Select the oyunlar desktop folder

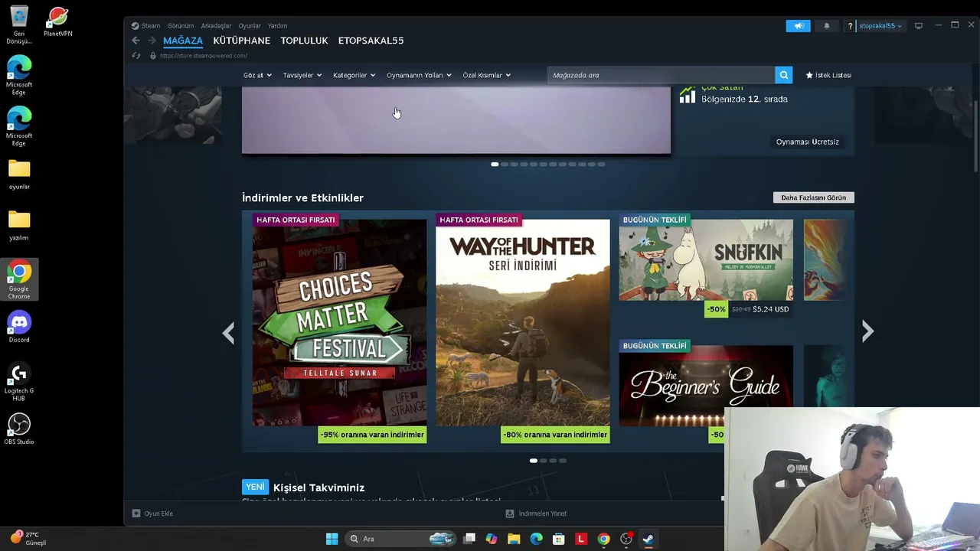(19, 174)
